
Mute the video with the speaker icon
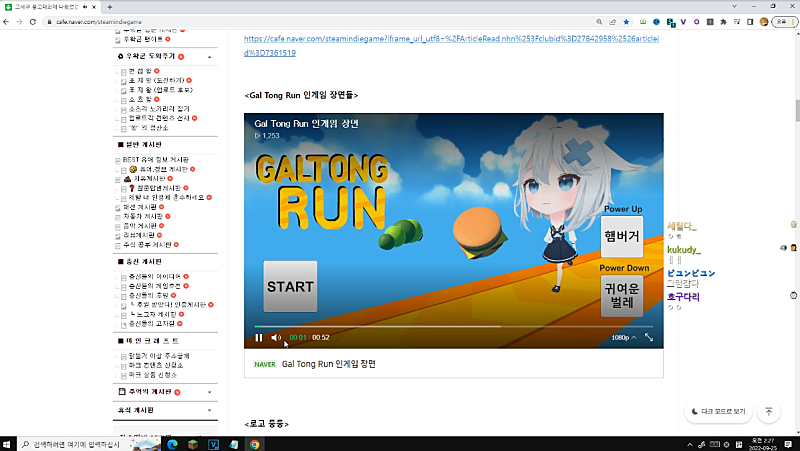tap(276, 338)
